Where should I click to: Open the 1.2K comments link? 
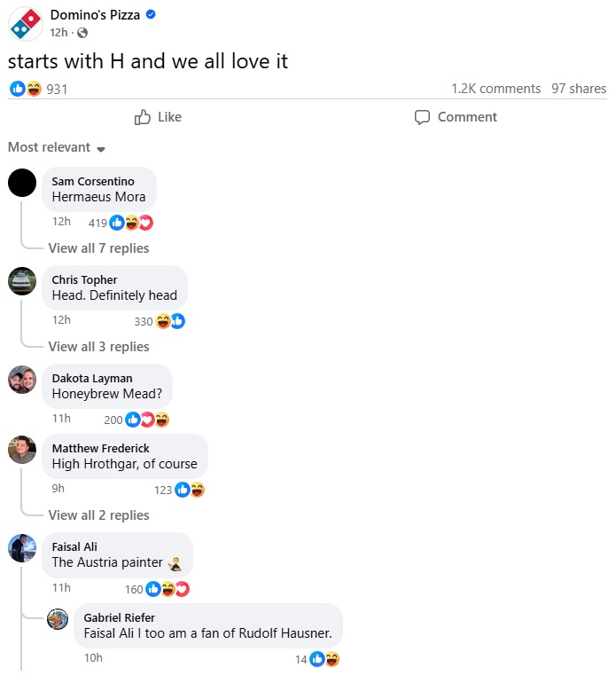click(x=495, y=89)
